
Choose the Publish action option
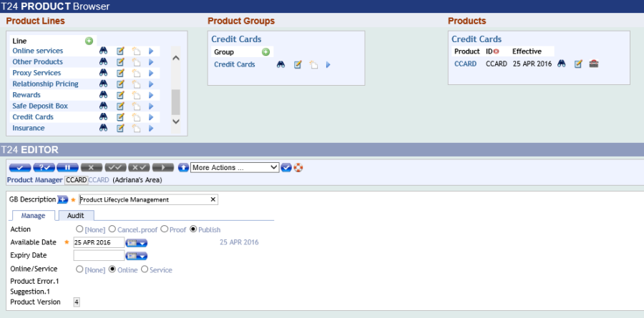point(193,229)
